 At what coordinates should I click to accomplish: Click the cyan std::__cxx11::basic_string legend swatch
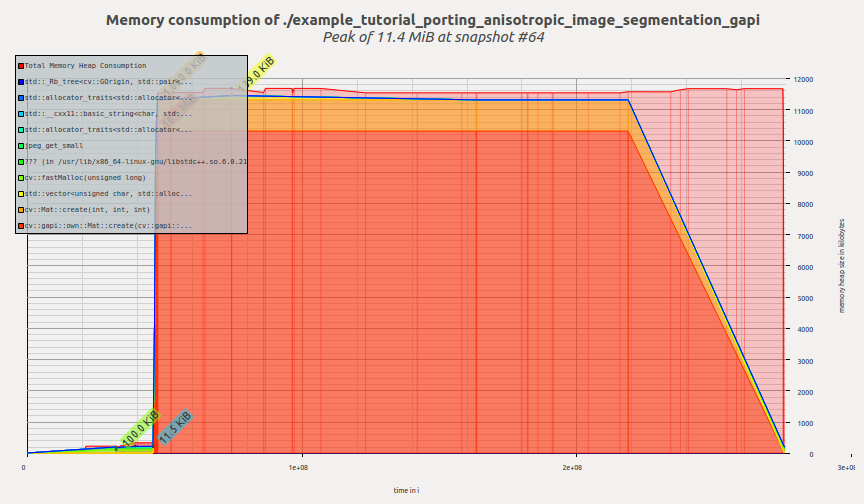point(21,114)
